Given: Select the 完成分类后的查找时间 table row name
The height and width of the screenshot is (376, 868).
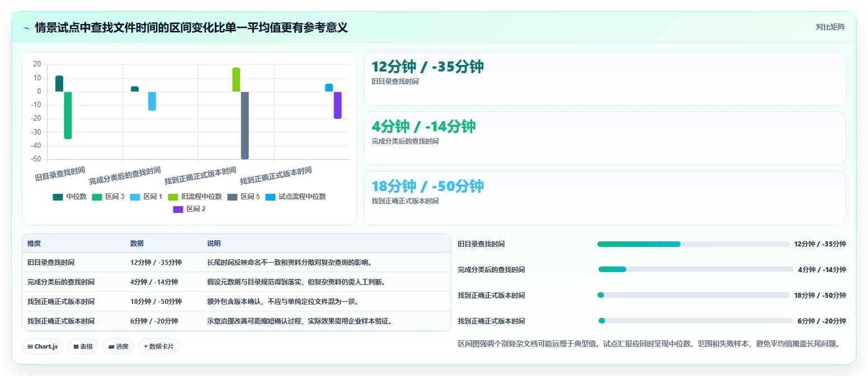Looking at the screenshot, I should pos(61,282).
